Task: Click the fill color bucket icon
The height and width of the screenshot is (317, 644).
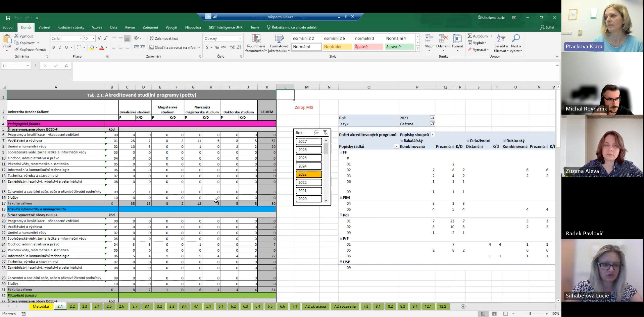Action: click(x=92, y=47)
